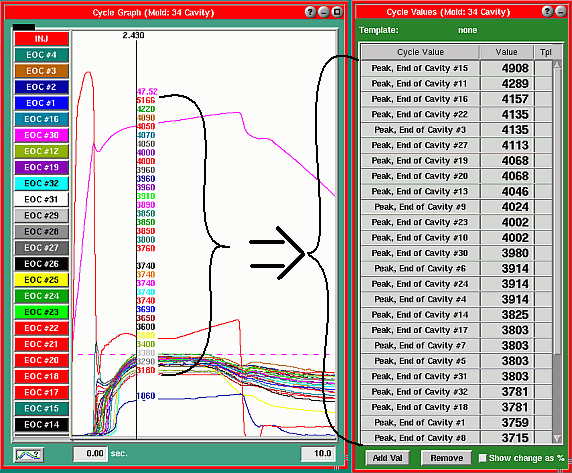Viewport: 572px width, 473px height.
Task: Select row Peak, End of Cavity #16
Action: [x=456, y=99]
